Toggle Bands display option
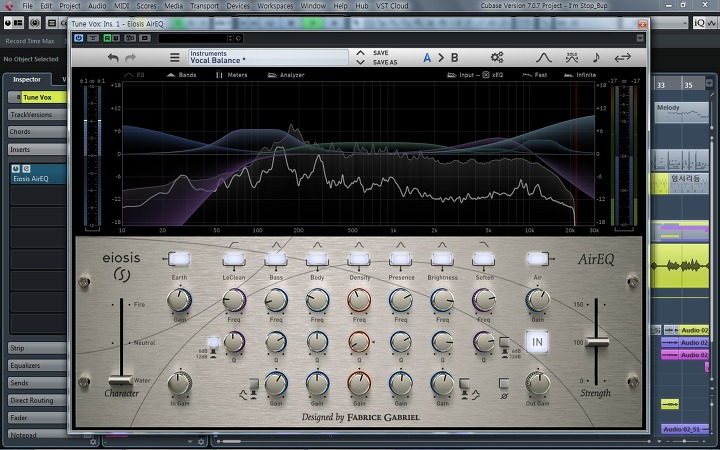The image size is (720, 450). pos(181,75)
